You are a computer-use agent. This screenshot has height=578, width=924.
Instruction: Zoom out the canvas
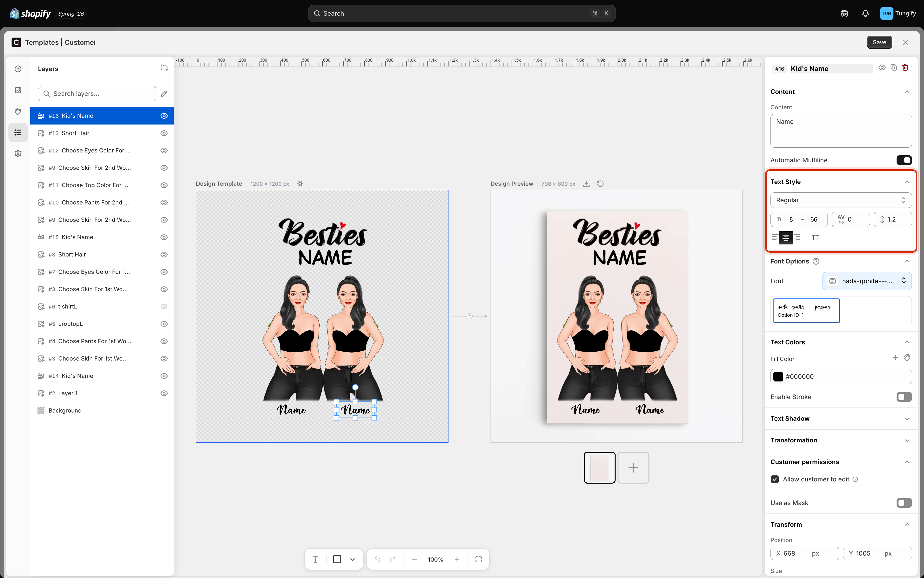click(414, 559)
